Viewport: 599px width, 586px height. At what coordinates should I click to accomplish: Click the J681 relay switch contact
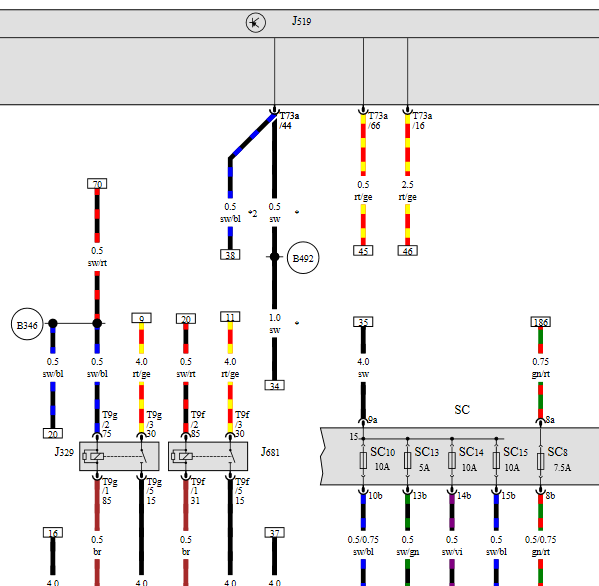(231, 456)
